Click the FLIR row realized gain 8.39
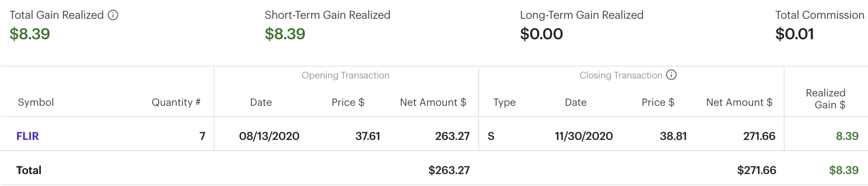 847,136
